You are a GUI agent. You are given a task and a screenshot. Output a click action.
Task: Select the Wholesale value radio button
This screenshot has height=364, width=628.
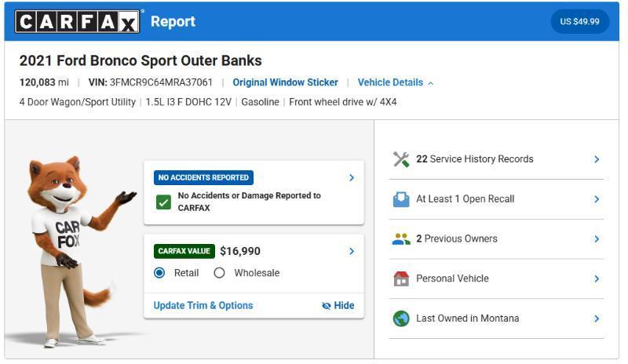[x=219, y=273]
